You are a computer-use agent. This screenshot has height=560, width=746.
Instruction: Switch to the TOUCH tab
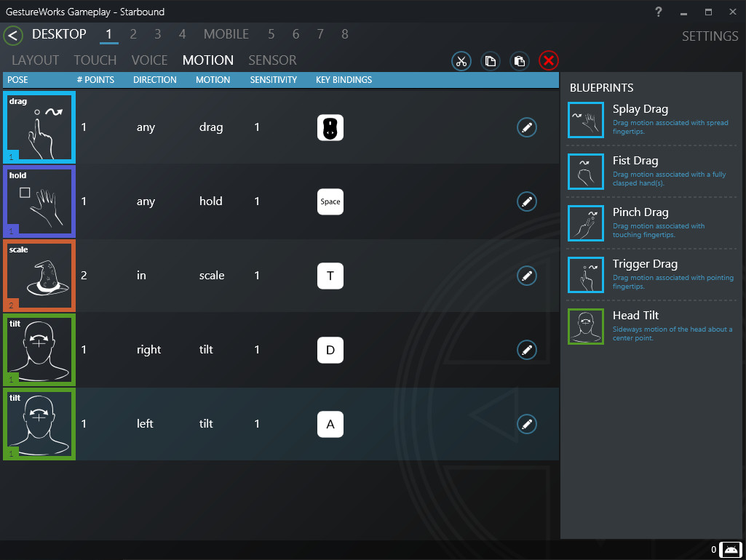tap(95, 60)
